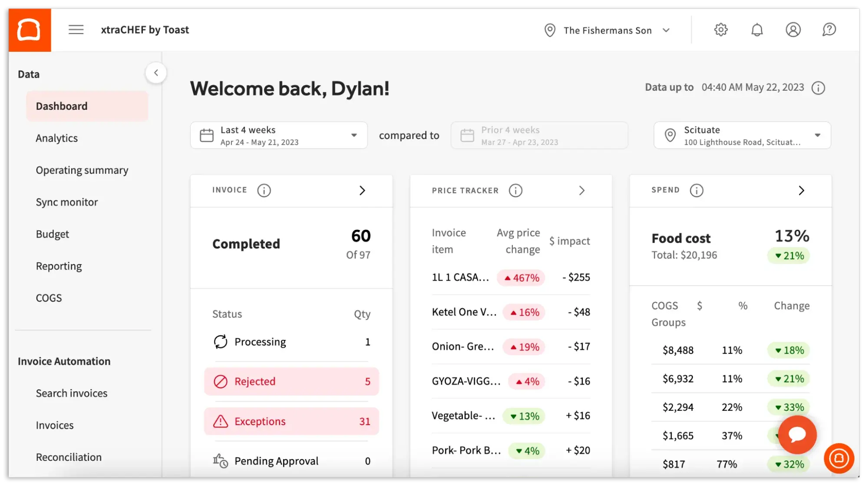The width and height of the screenshot is (868, 486).
Task: Click the Price Tracker info icon
Action: [x=515, y=190]
